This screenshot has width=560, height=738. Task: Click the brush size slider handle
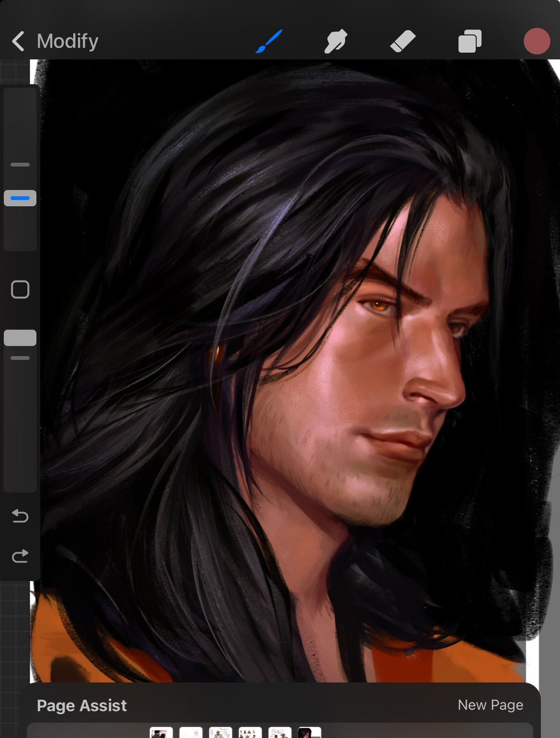point(20,198)
